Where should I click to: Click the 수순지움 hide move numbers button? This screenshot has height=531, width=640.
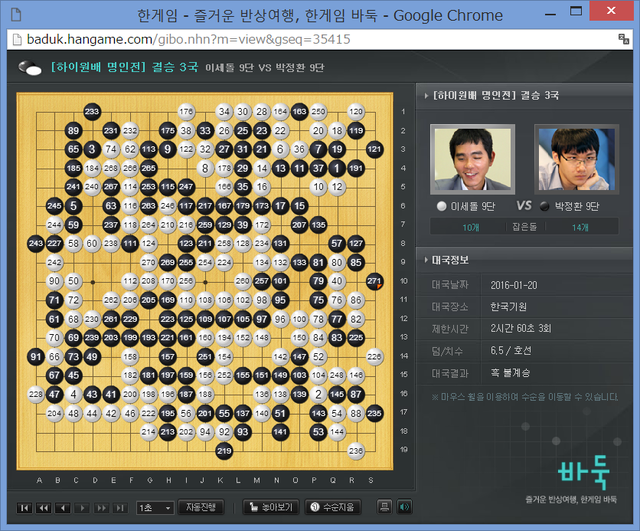coord(333,507)
